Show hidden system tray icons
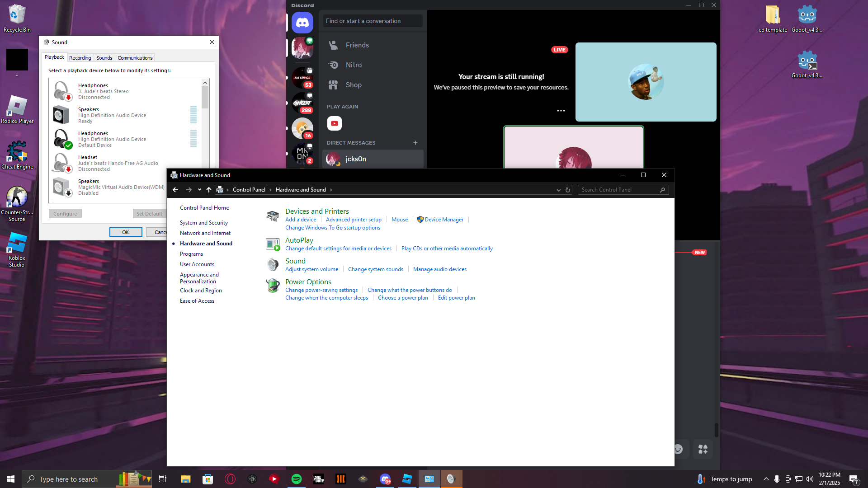Viewport: 868px width, 488px height. click(766, 479)
